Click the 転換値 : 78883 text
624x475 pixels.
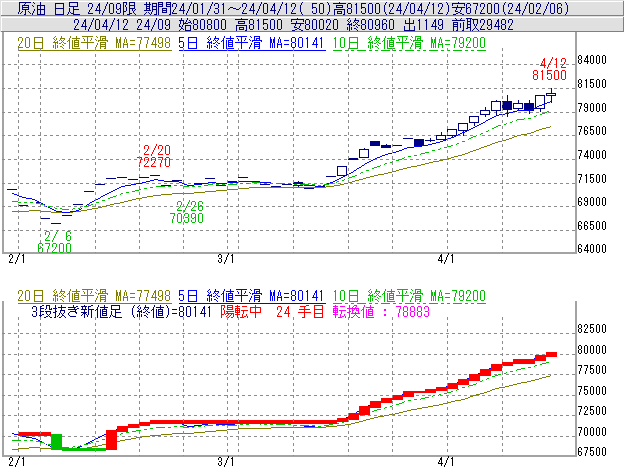pos(381,311)
